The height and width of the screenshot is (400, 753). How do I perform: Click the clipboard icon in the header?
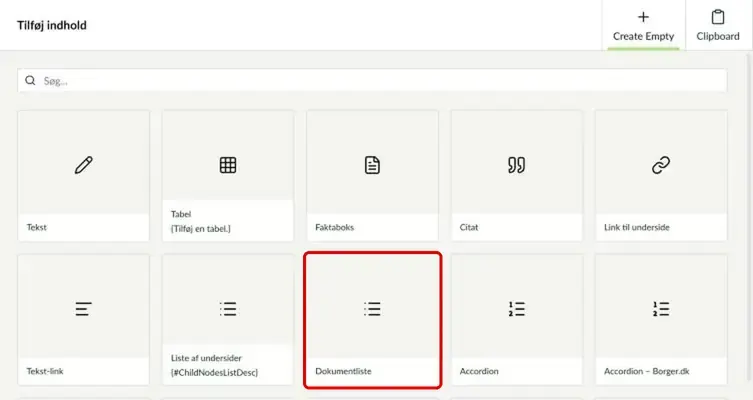pyautogui.click(x=717, y=17)
